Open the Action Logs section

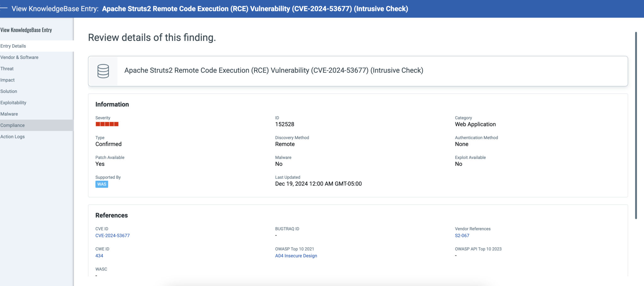13,136
